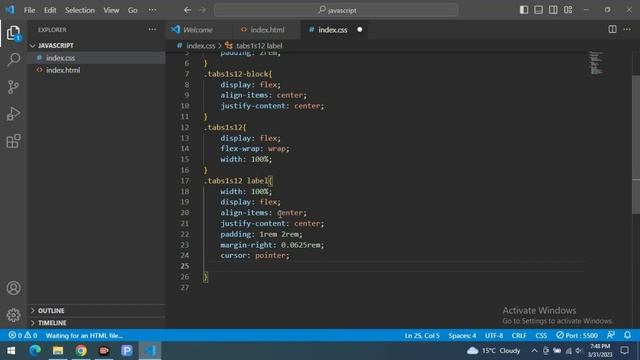Show hidden system tray icons
The width and height of the screenshot is (640, 360).
534,351
